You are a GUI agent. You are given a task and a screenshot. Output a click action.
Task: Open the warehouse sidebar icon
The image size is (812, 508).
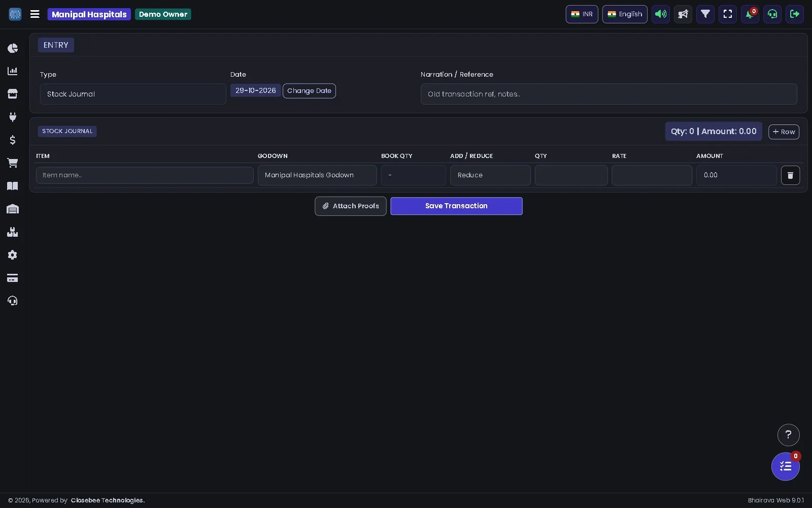(x=13, y=209)
